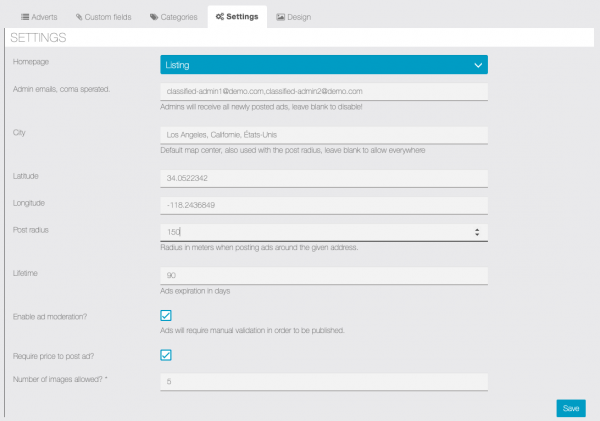Click the paperclip icon beside Custom fields
Viewport: 600px width, 421px height.
tap(78, 17)
